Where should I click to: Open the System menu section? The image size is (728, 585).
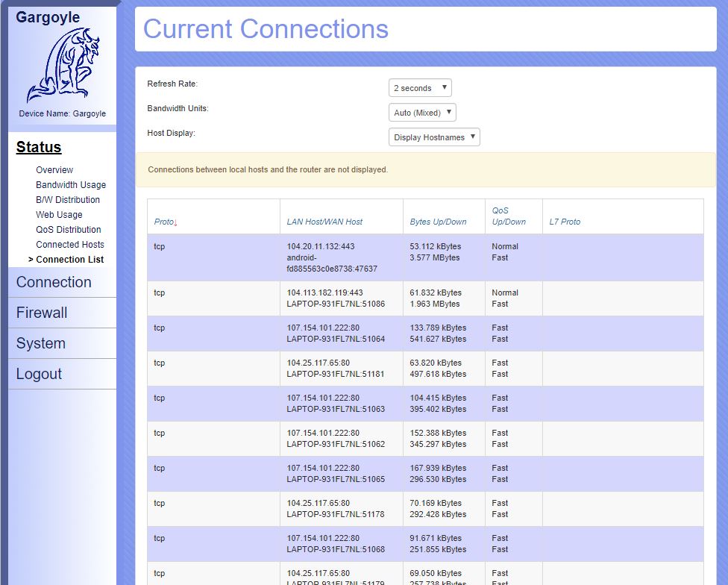(41, 343)
